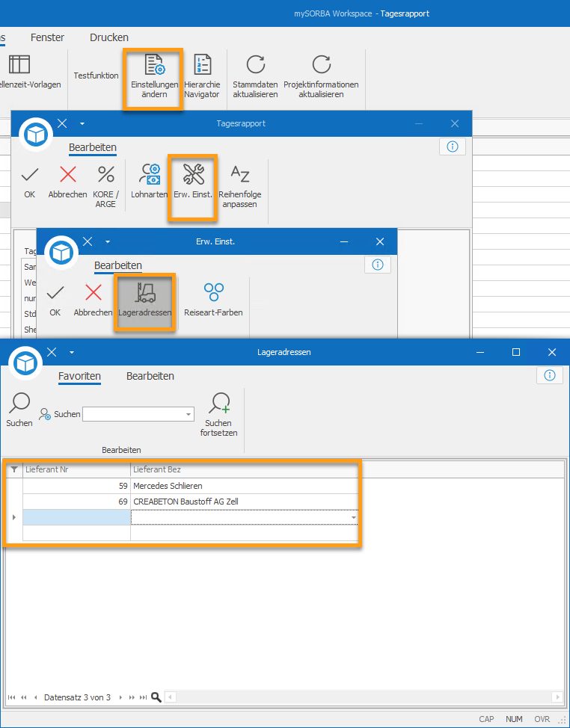This screenshot has width=570, height=728.
Task: Click empty Lieferant Nr cell in new row
Action: coord(76,517)
